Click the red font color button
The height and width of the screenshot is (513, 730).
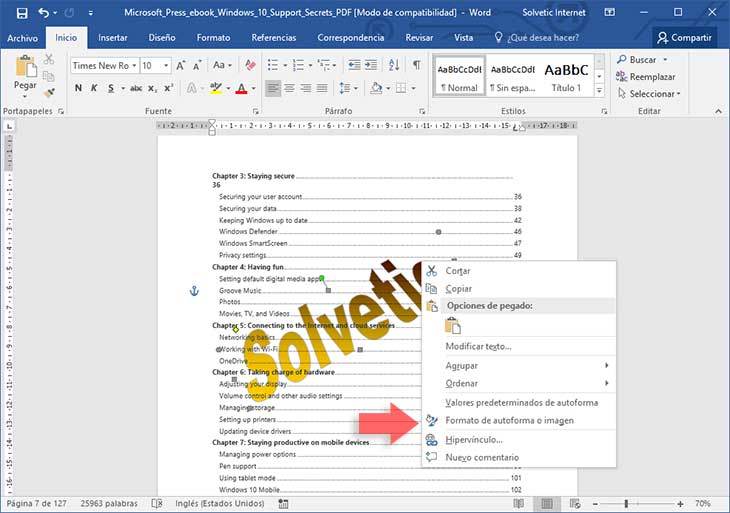coord(241,88)
